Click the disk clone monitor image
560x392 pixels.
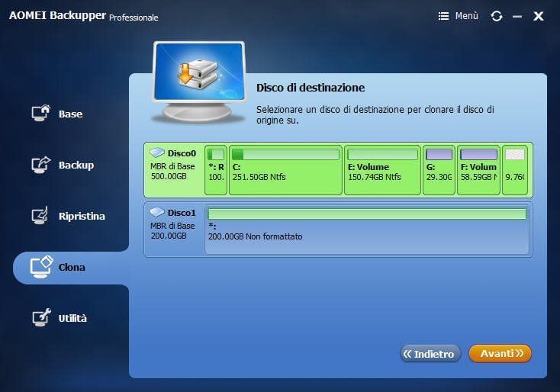(x=199, y=82)
